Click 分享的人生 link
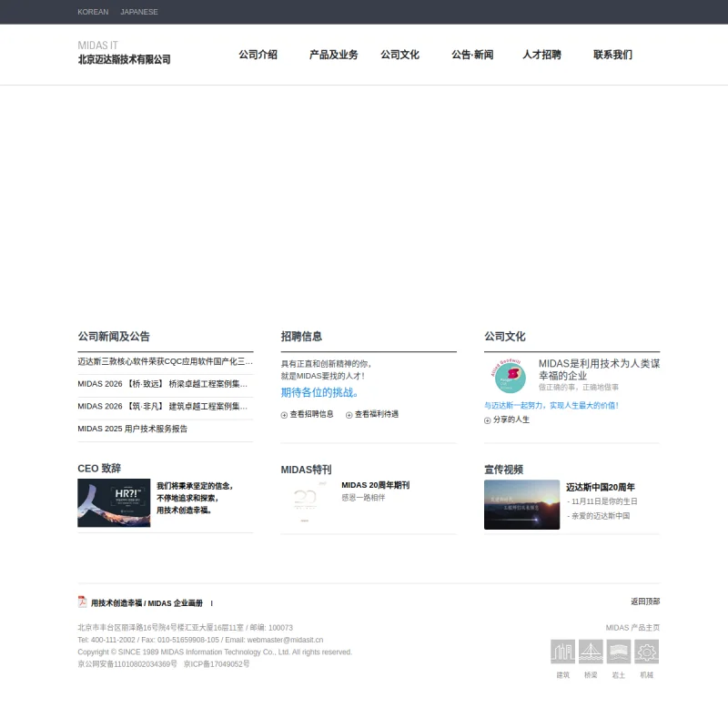Screen dimensions: 728x728 point(511,420)
